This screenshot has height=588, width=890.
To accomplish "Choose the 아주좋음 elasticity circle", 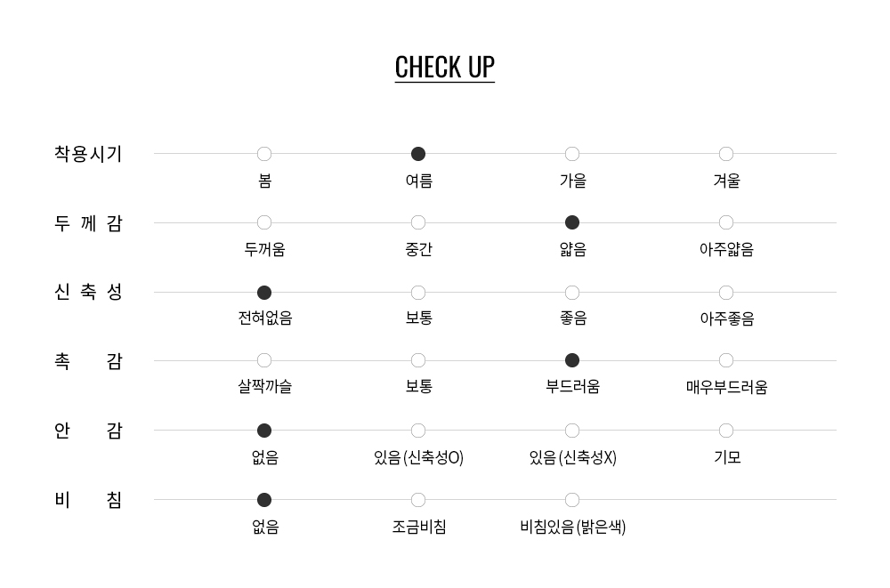I will point(726,292).
